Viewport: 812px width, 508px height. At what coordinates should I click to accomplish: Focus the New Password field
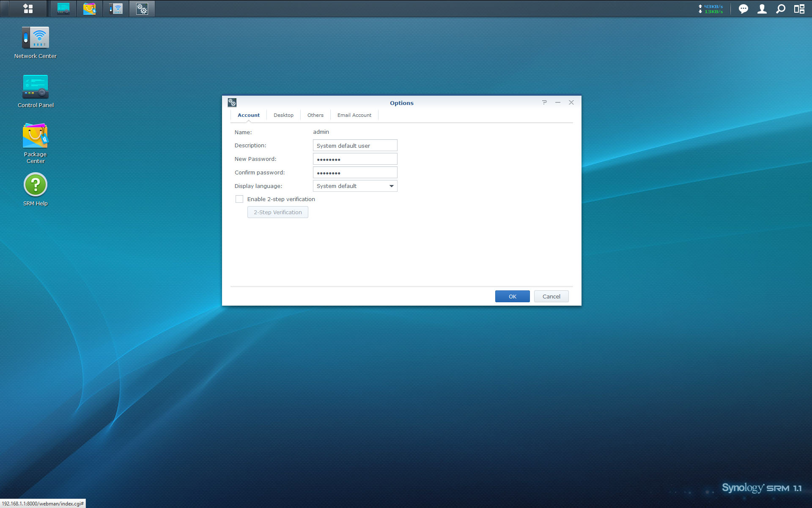(x=355, y=159)
